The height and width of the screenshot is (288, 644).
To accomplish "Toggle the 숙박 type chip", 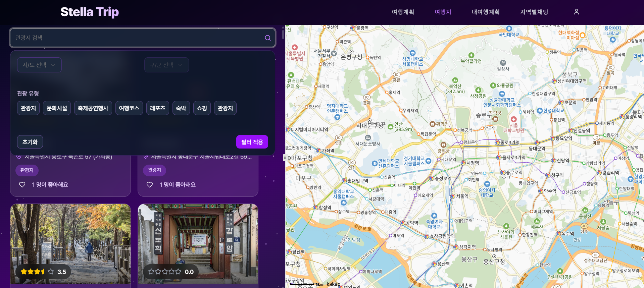I will pos(181,108).
